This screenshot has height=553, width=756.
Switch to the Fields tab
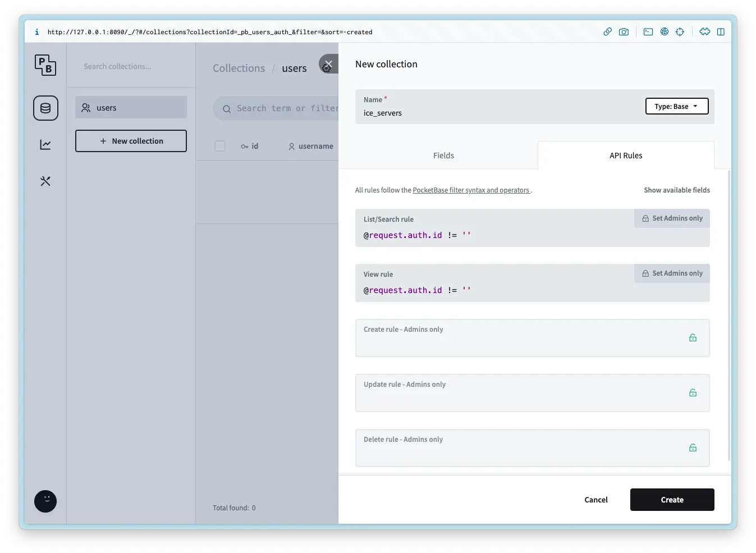point(443,156)
